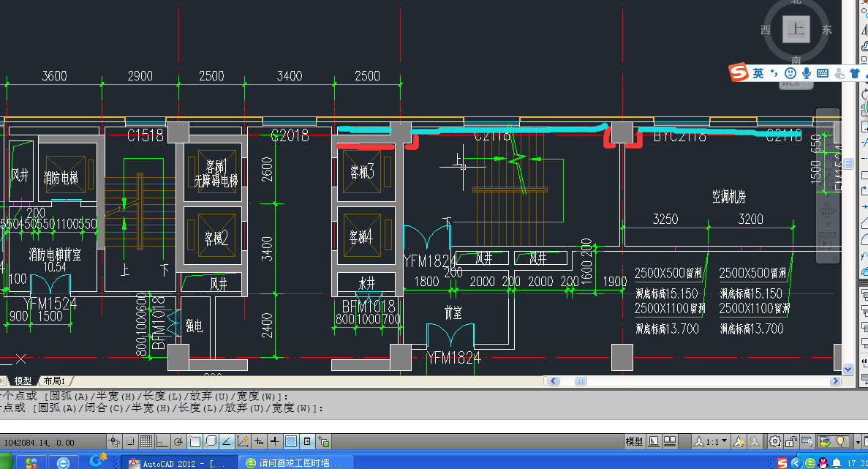
Task: Click the Sogou account login icon
Action: pyautogui.click(x=839, y=73)
